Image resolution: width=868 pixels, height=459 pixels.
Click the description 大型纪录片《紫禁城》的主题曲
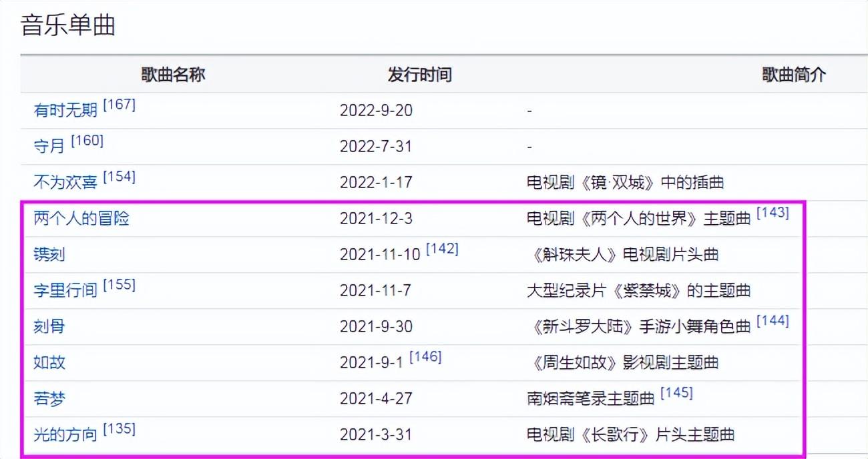(x=639, y=291)
